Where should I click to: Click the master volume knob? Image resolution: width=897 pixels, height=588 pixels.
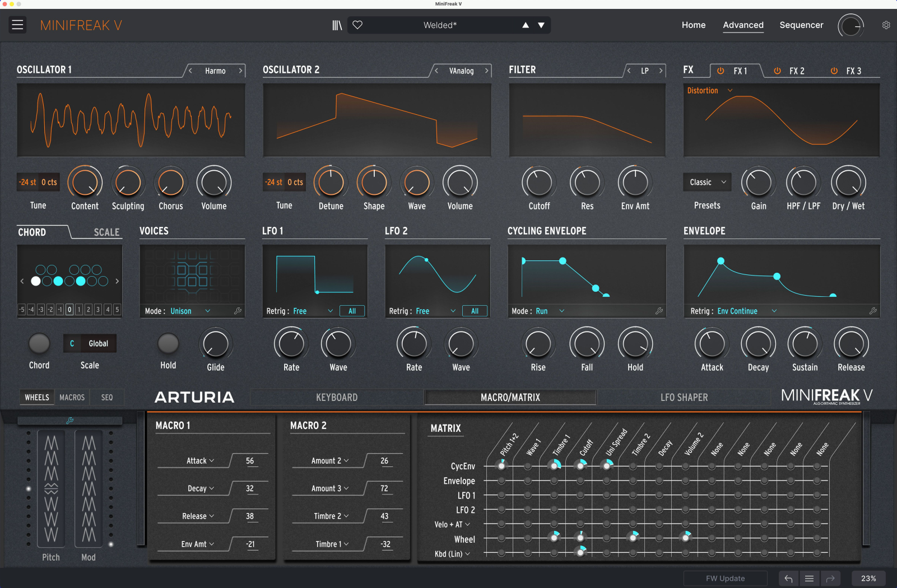(x=850, y=26)
